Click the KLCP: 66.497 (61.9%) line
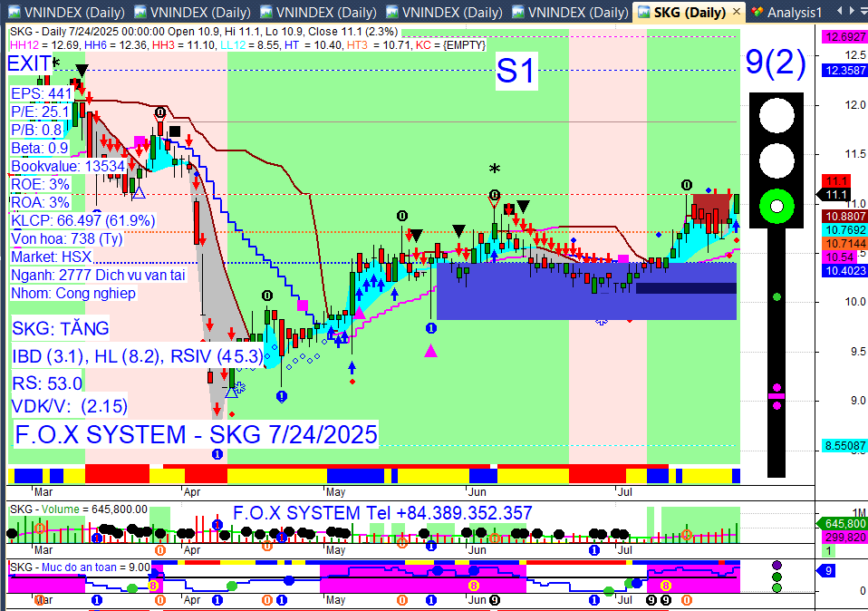The height and width of the screenshot is (611, 868). 83,220
